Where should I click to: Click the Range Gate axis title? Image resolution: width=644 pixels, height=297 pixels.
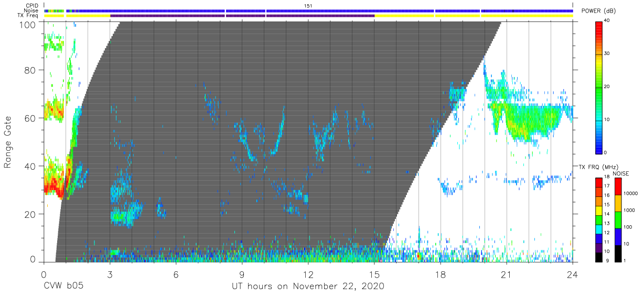[8, 141]
